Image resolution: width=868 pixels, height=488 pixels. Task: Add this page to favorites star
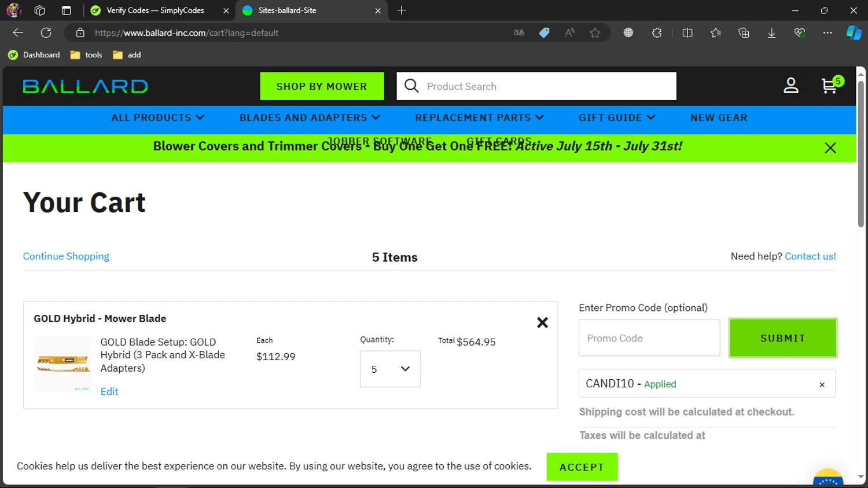click(x=595, y=33)
